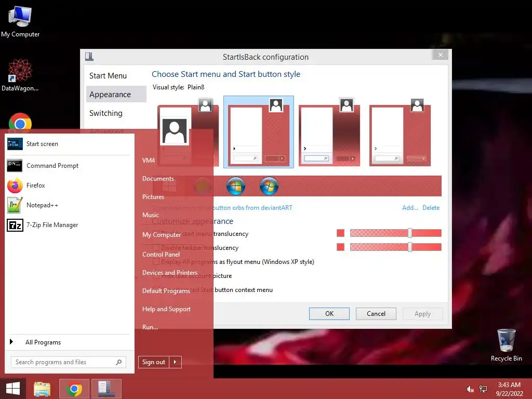The height and width of the screenshot is (399, 532).
Task: Click the Sign out button
Action: click(154, 362)
